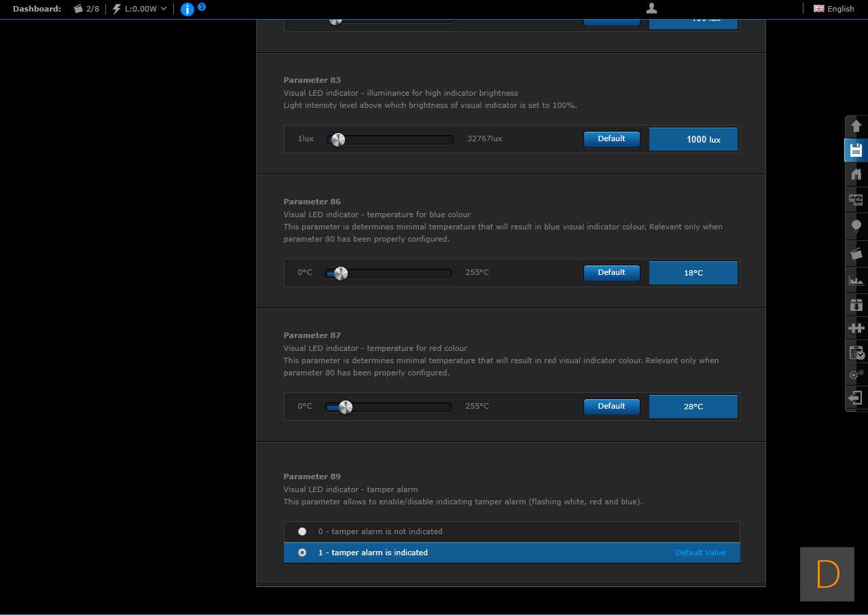Select '1 - tamper alarm is indicated' option

(x=302, y=553)
